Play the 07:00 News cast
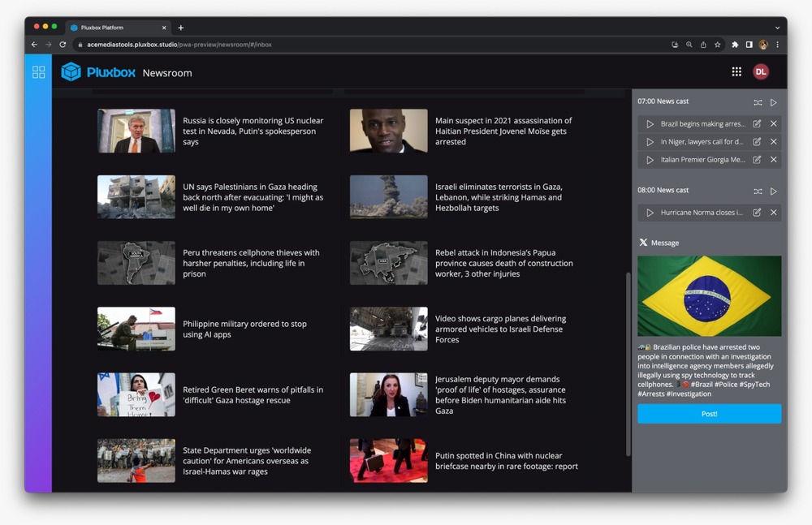The width and height of the screenshot is (812, 525). click(x=774, y=102)
